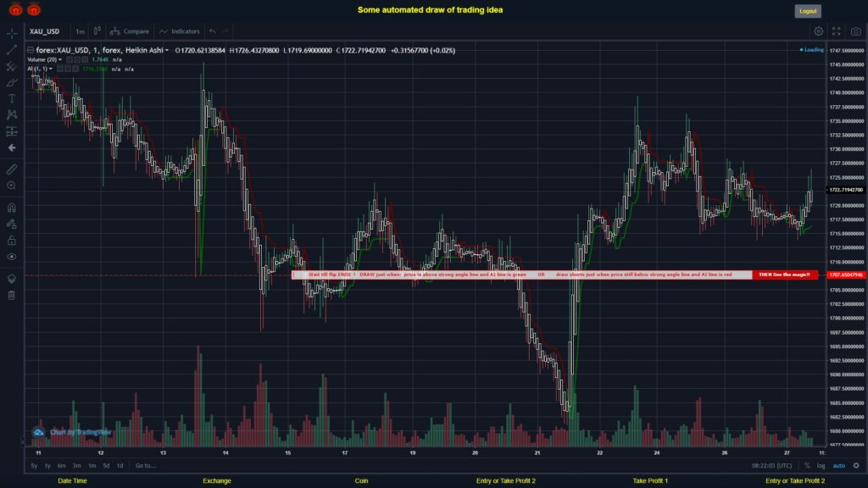
Task: Redo the last chart action
Action: [x=225, y=31]
